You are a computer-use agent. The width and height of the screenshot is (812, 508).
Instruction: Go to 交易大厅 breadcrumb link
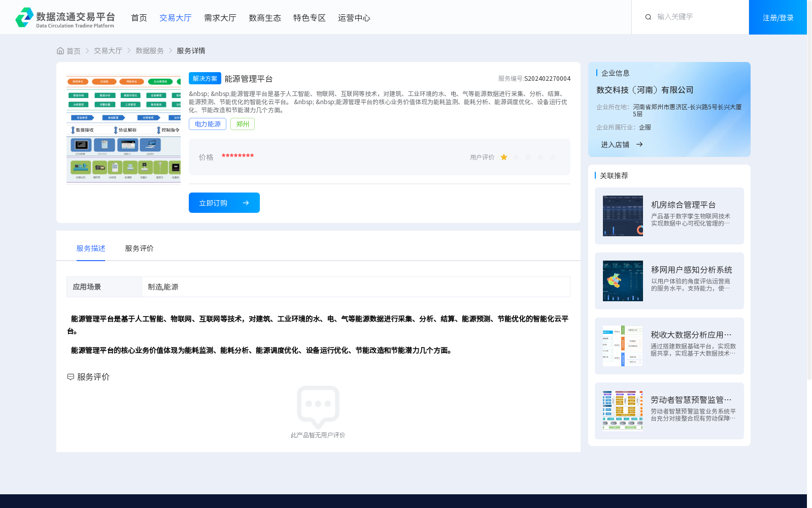coord(108,51)
